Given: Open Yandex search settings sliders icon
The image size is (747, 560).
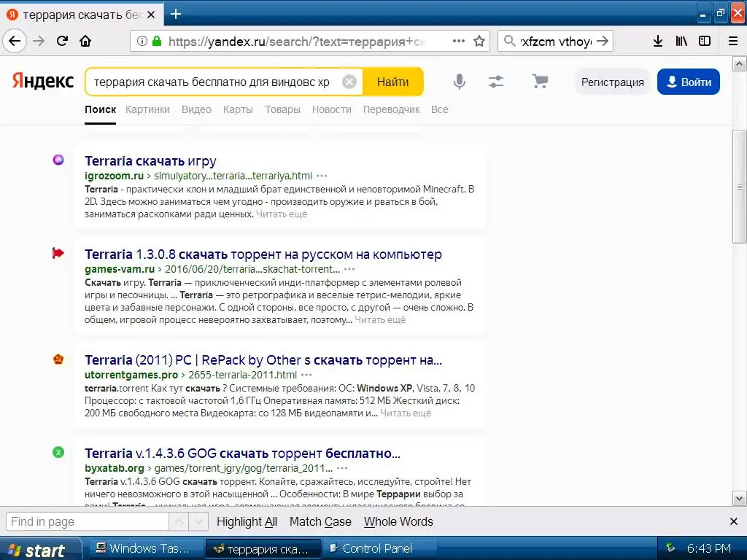Looking at the screenshot, I should click(496, 82).
